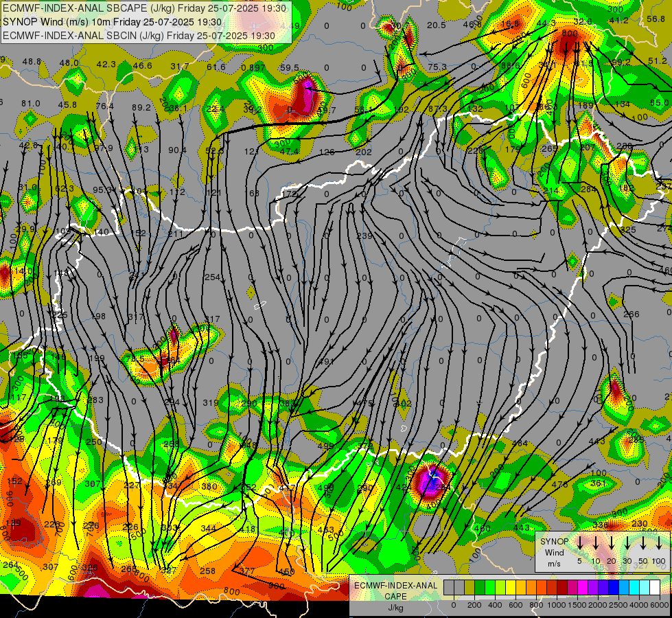This screenshot has width=672, height=618.
Task: Click the map value 418
Action: [x=247, y=529]
